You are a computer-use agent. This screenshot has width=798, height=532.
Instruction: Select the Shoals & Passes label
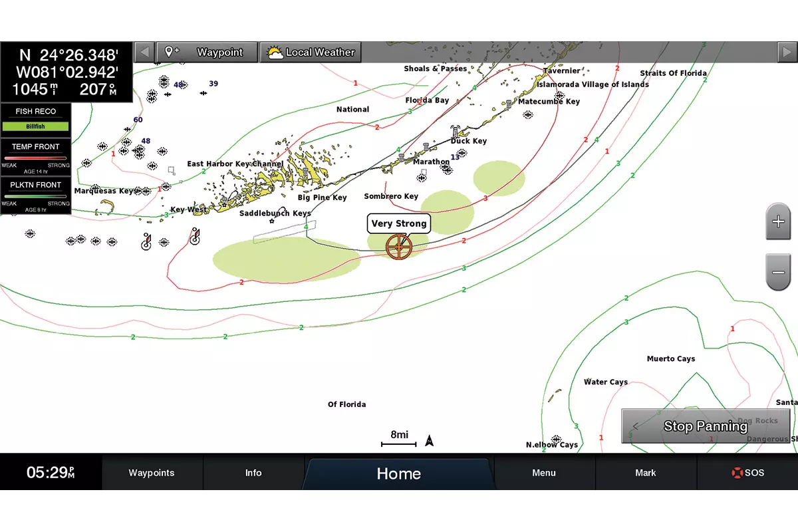click(436, 68)
